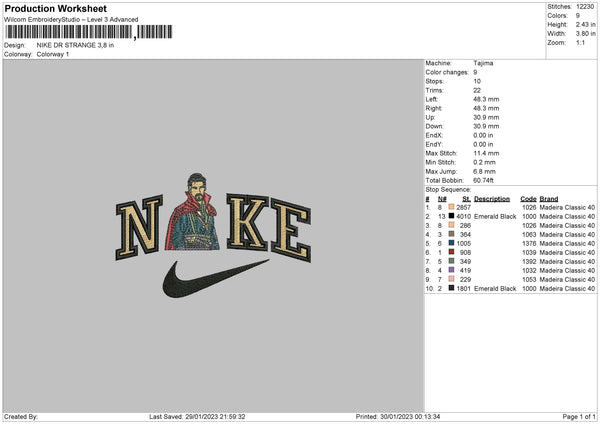Screen dimensions: 600x424
Task: Click code 1039 in the stop sequence
Action: click(529, 253)
